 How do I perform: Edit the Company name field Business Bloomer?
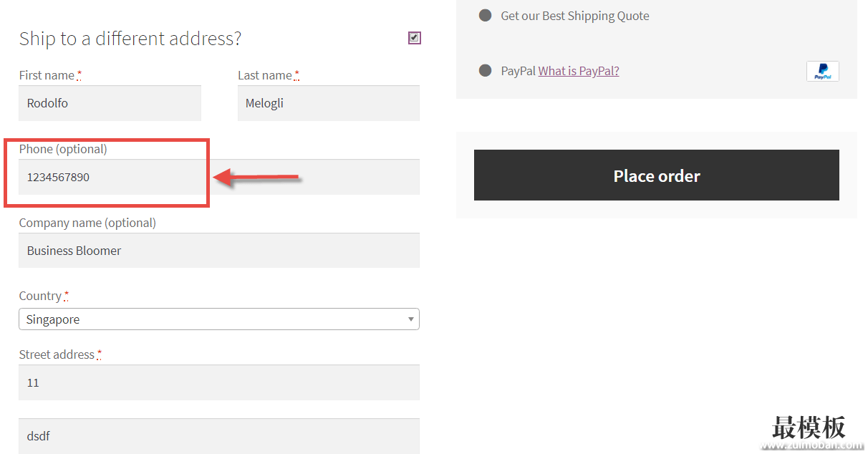point(219,251)
